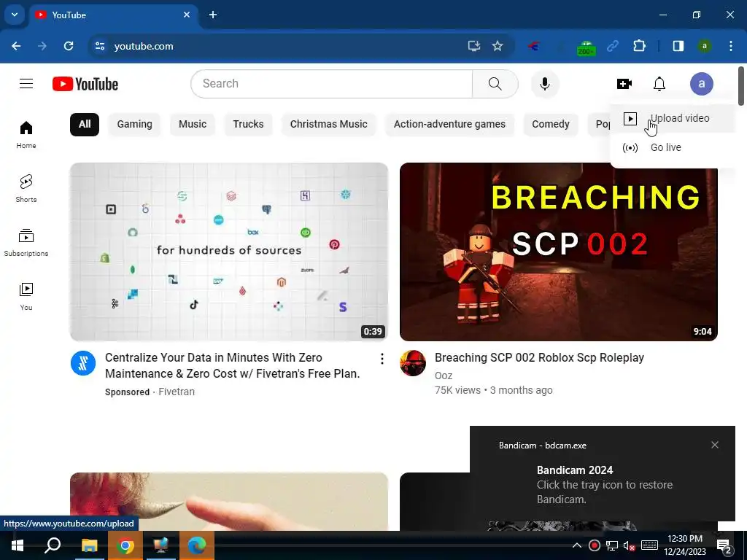Show hidden system tray icons
The height and width of the screenshot is (560, 747).
[576, 545]
